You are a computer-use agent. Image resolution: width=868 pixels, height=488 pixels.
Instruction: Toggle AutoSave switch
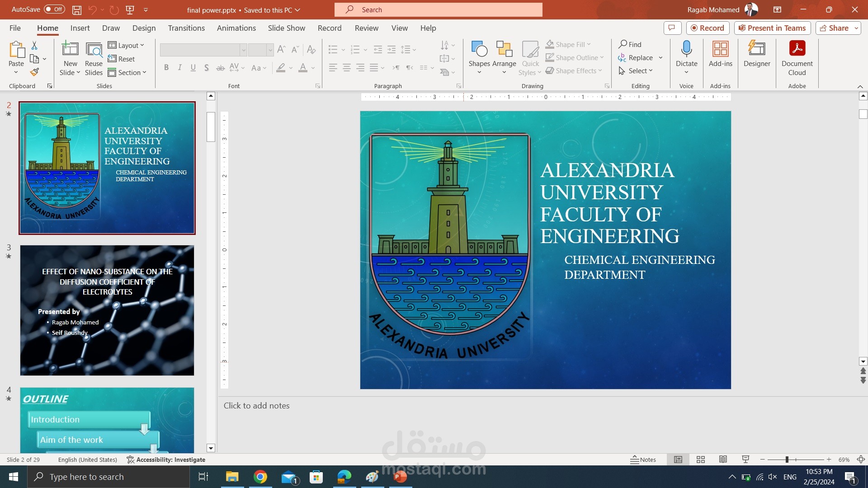coord(54,9)
